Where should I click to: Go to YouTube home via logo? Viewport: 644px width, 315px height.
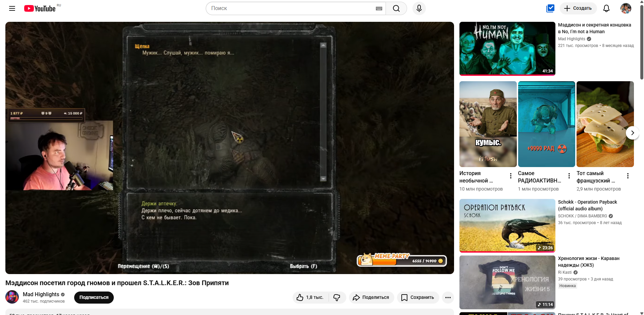pyautogui.click(x=40, y=8)
